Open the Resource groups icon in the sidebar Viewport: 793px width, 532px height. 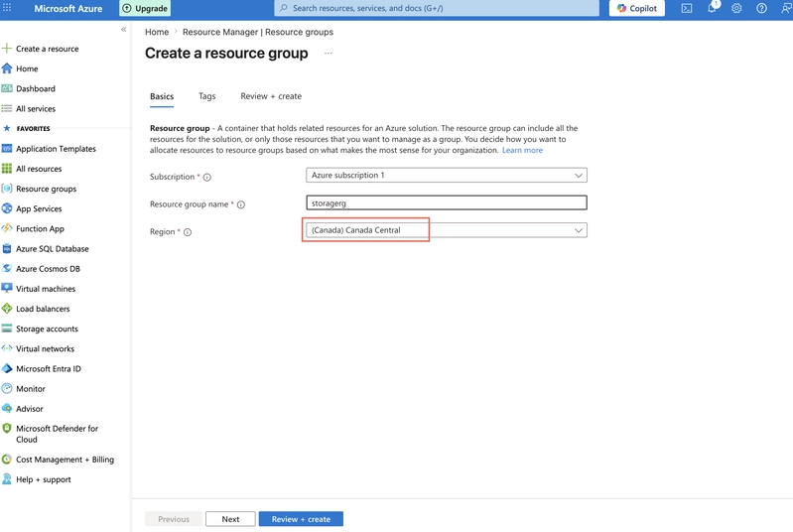pyautogui.click(x=7, y=189)
